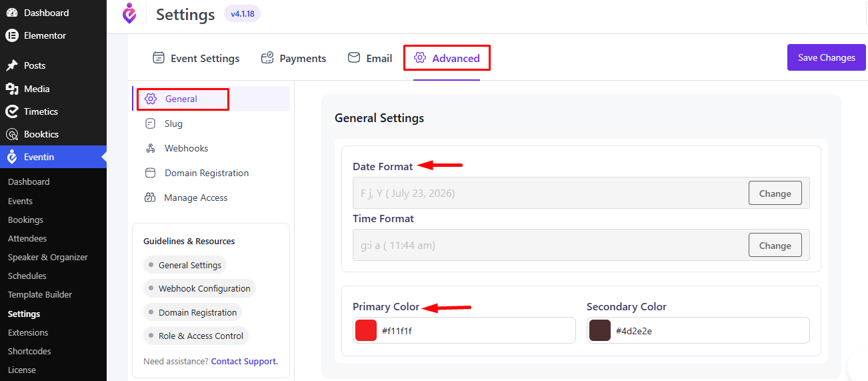Click the Media icon in admin menu
868x381 pixels.
(12, 89)
